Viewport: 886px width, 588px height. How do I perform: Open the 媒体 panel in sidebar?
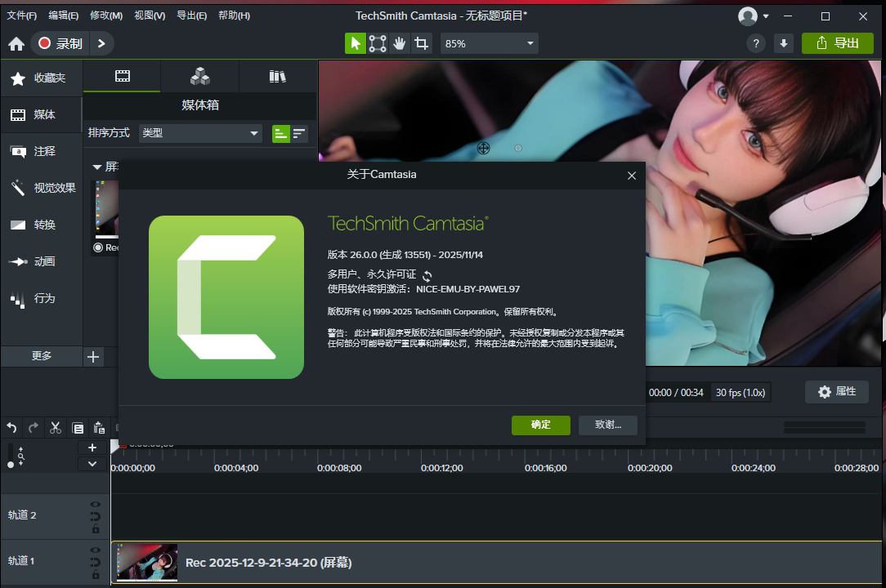point(41,114)
